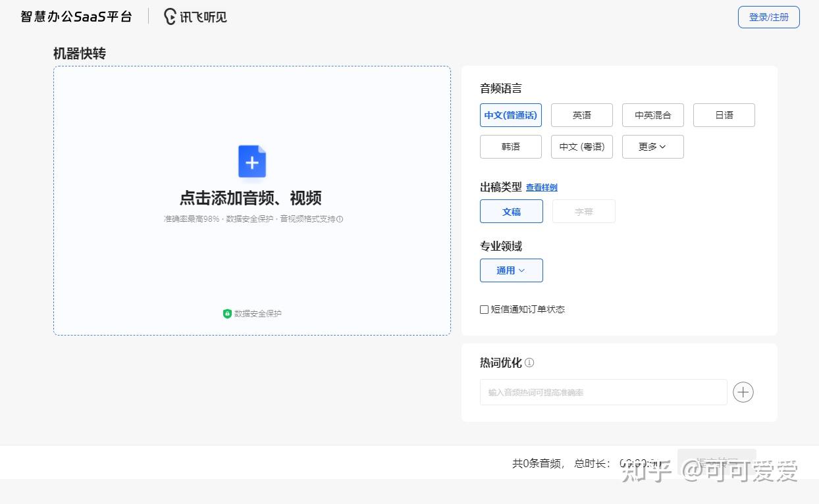This screenshot has width=819, height=504.
Task: Focus the 输入音频热词 input field
Action: [604, 392]
